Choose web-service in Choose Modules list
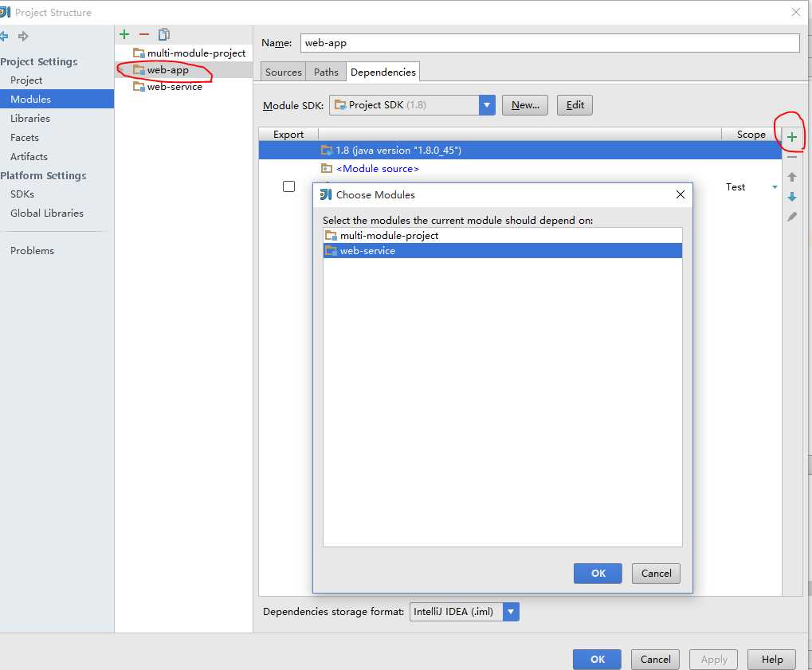812x670 pixels. coord(502,251)
